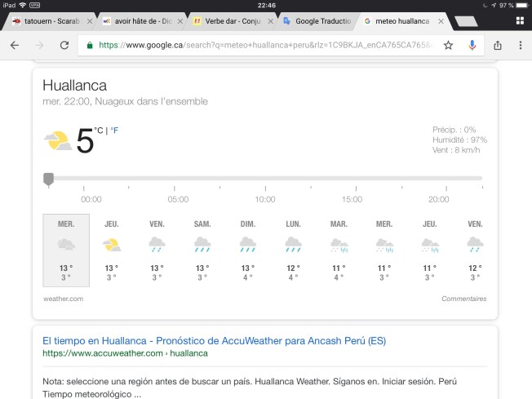Open the Chrome three-dot menu
This screenshot has width=532, height=399.
pos(521,46)
